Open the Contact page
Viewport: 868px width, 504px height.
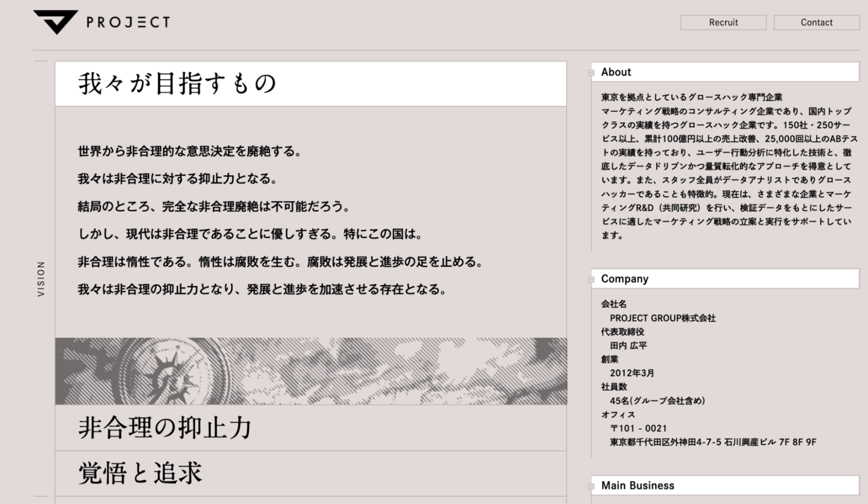[x=816, y=22]
